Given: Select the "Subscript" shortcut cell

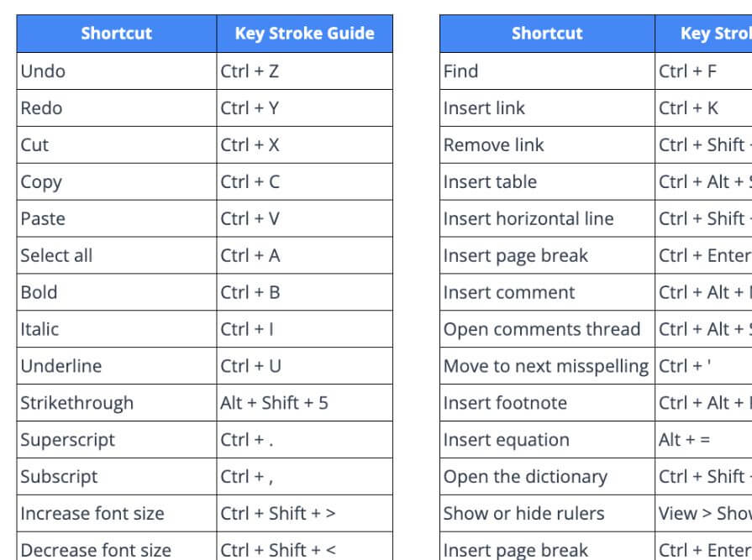Looking at the screenshot, I should click(116, 477).
